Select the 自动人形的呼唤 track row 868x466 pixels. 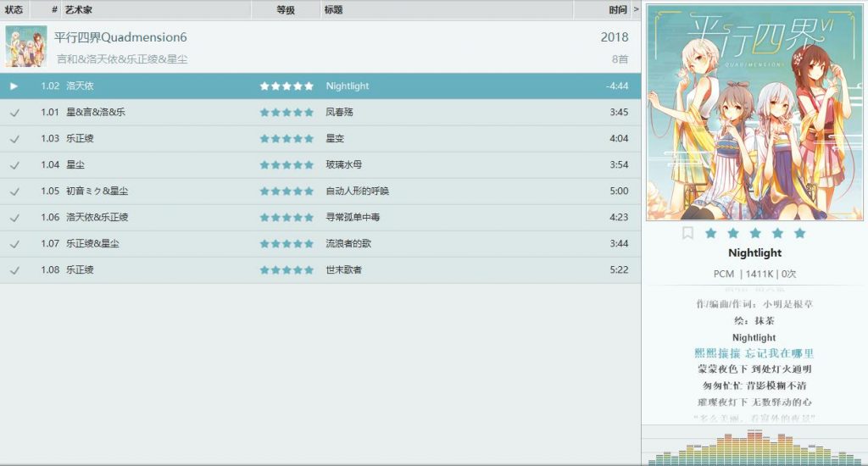click(x=320, y=191)
